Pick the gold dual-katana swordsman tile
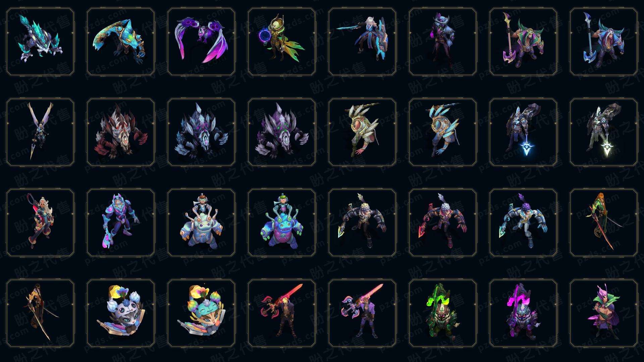The image size is (644, 362). coord(40,313)
